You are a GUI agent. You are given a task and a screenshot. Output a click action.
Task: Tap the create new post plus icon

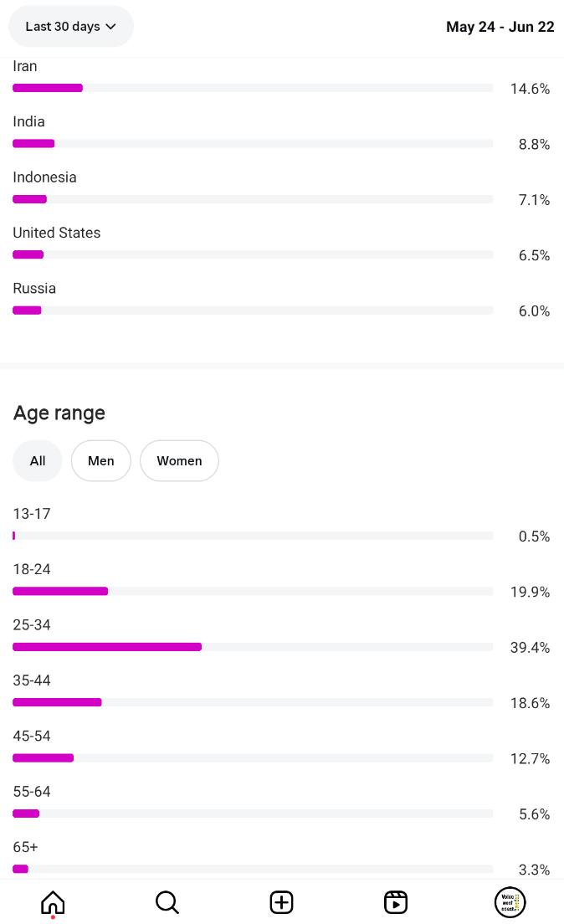point(282,902)
